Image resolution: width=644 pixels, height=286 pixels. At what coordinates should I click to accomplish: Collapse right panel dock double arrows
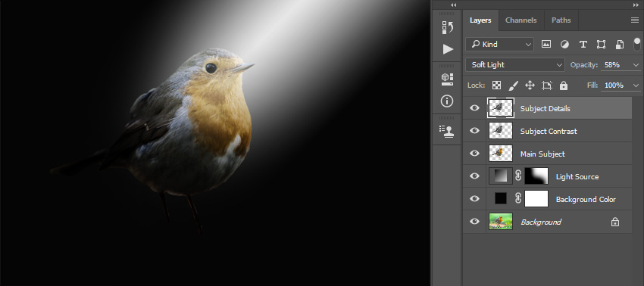(636, 5)
